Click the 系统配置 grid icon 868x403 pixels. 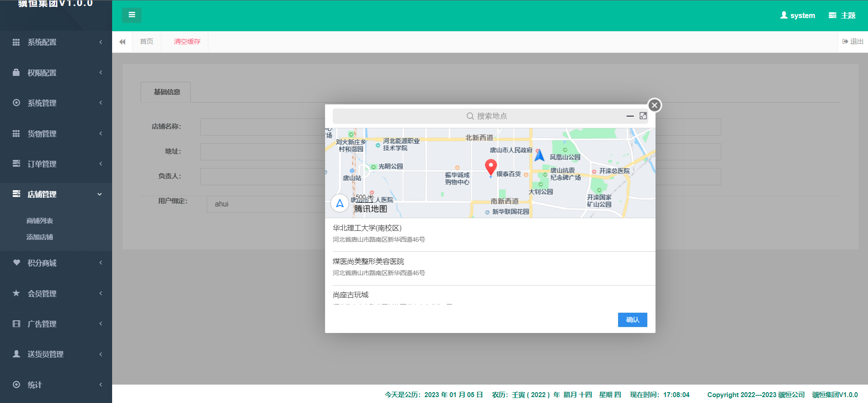16,42
